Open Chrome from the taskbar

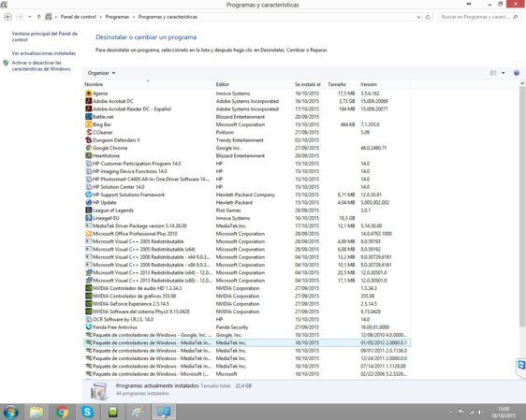[x=62, y=412]
